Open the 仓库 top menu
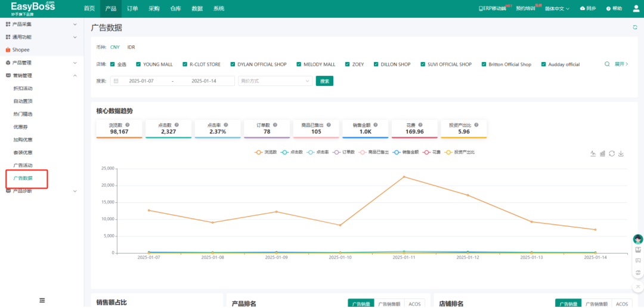Screen dimensions: 644x308 (175, 8)
